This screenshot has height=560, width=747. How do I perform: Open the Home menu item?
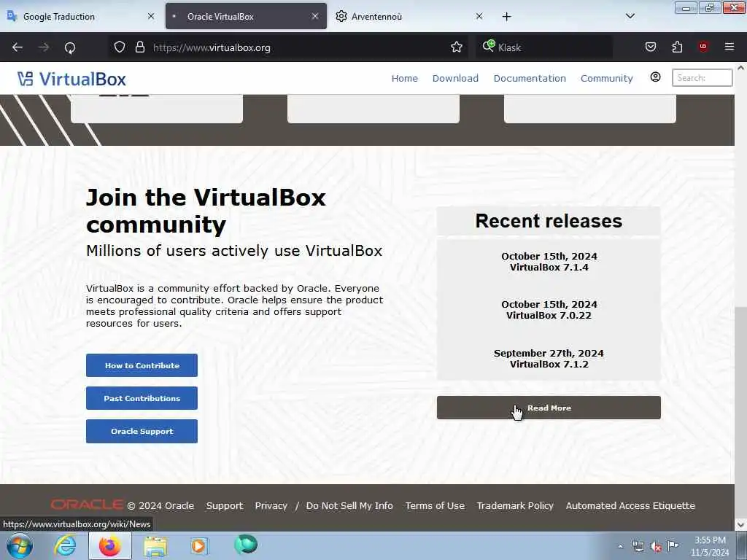[404, 78]
